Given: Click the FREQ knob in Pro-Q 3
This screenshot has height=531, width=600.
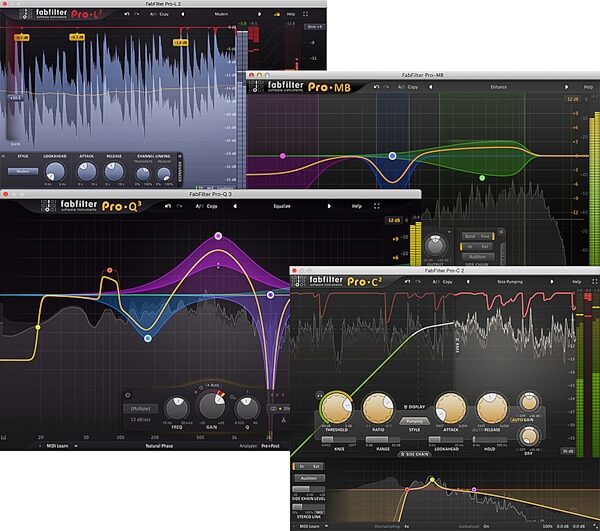Looking at the screenshot, I should pos(177,408).
